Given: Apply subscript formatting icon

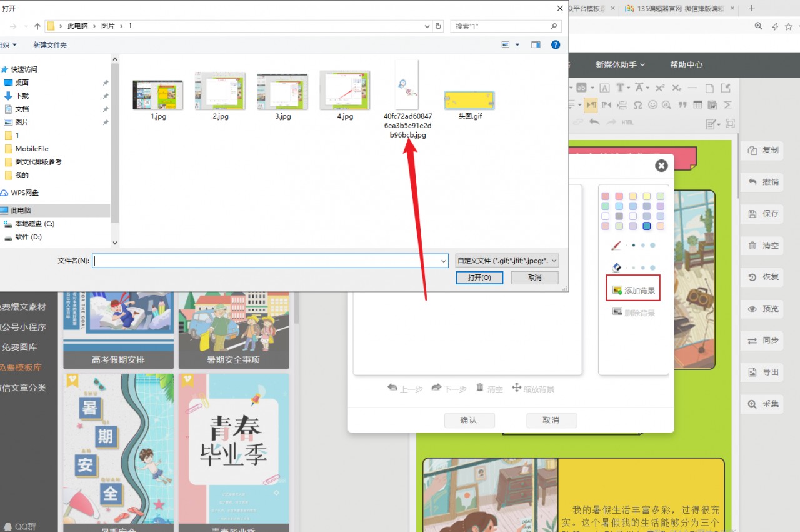Looking at the screenshot, I should (676, 88).
